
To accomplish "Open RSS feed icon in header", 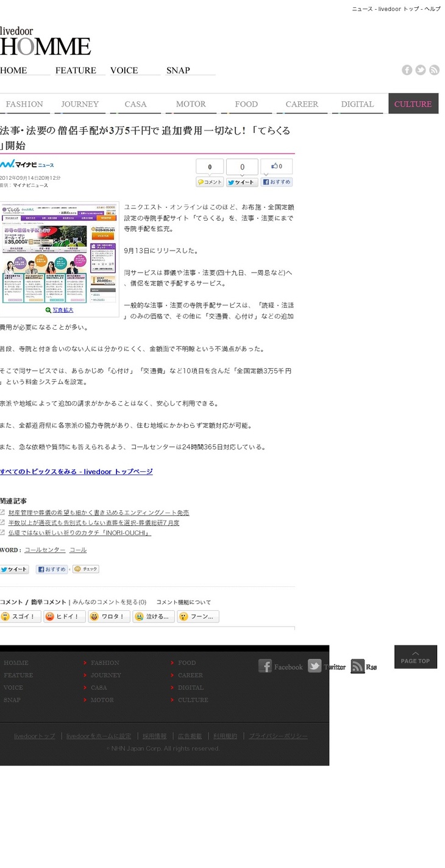I will coord(434,70).
